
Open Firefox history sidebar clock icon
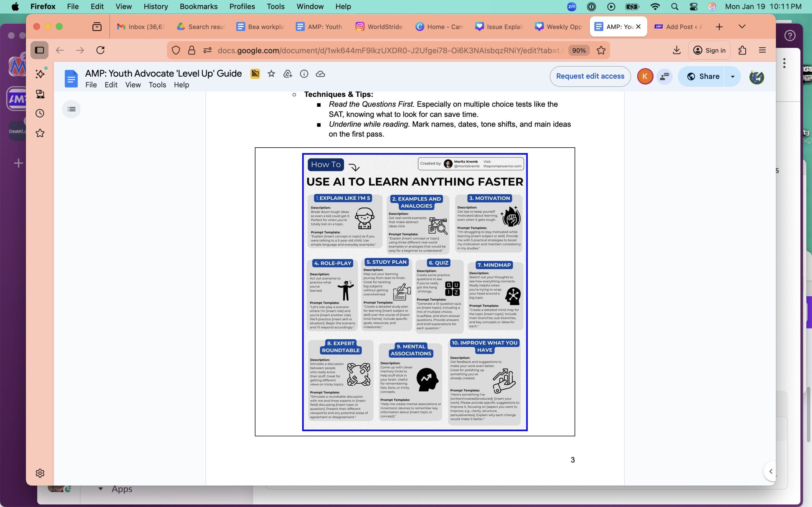click(x=40, y=113)
